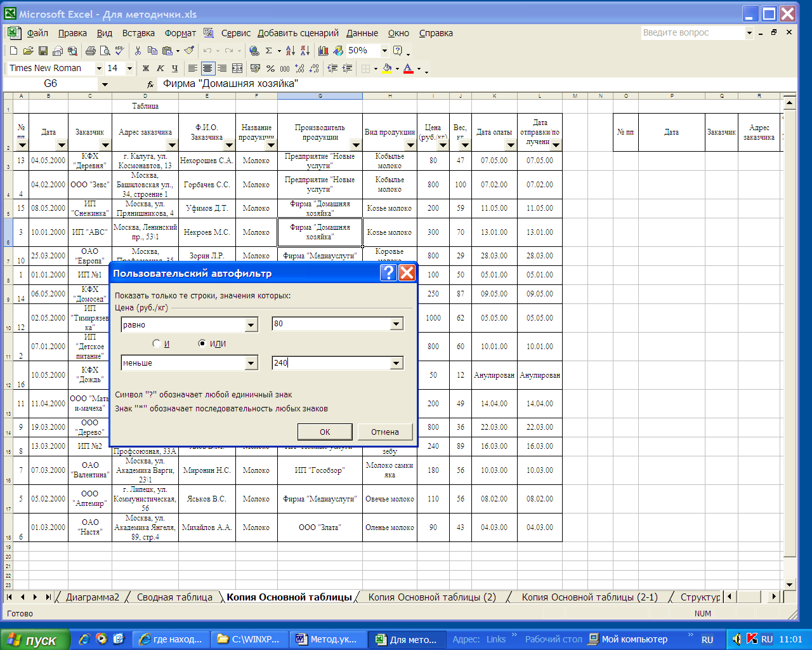Apply currency format
This screenshot has height=650, width=812.
click(255, 68)
